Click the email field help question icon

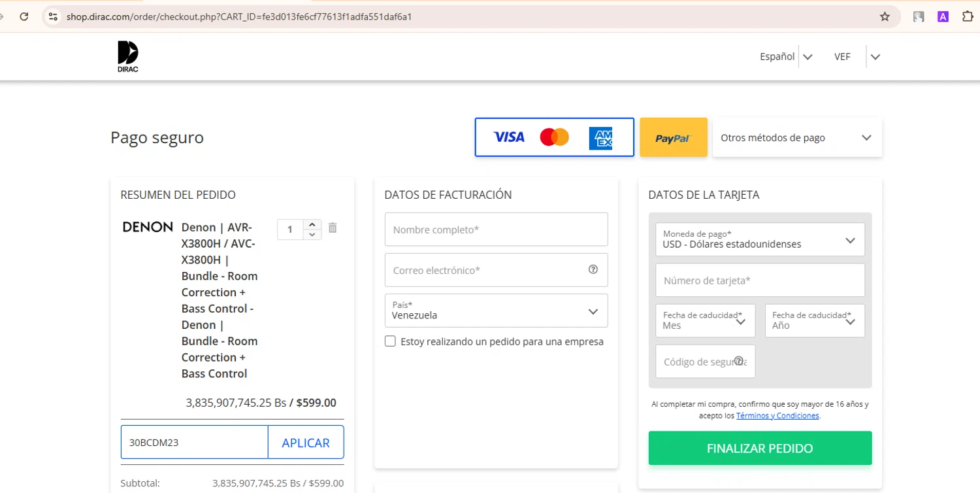[593, 269]
